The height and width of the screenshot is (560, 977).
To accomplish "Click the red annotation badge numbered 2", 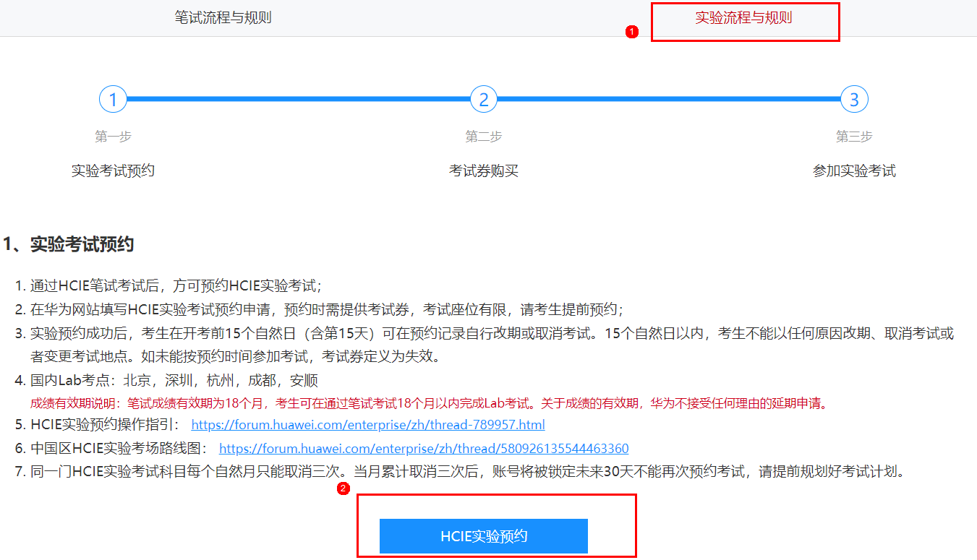I will (344, 488).
